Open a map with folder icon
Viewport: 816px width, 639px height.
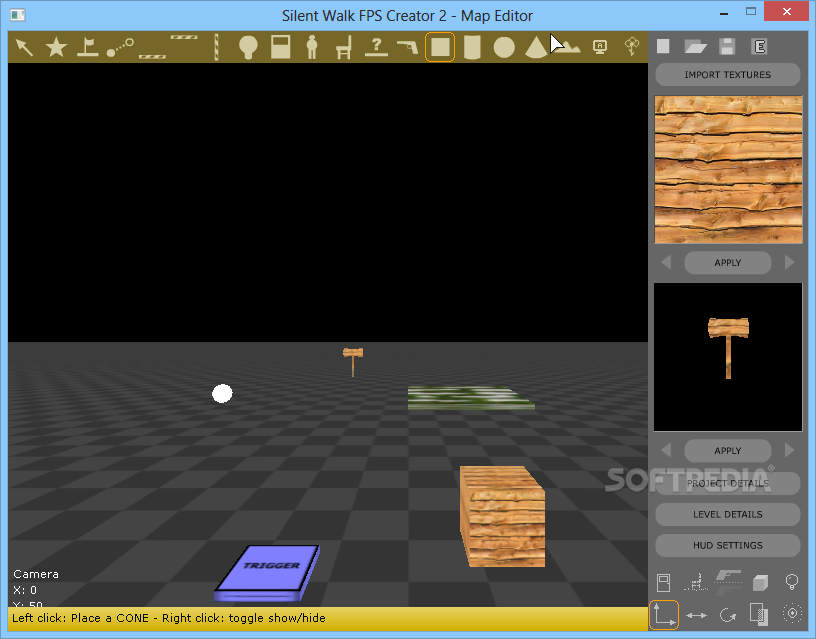[x=695, y=47]
